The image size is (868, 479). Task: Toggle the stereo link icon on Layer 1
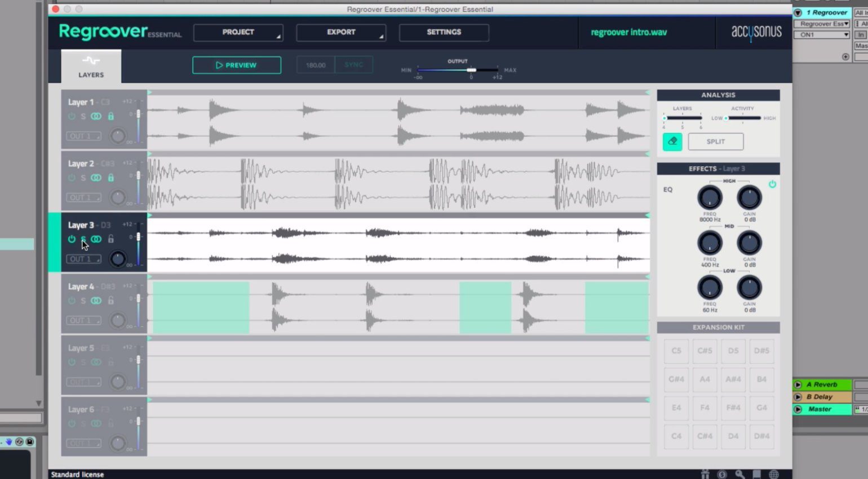(x=96, y=116)
